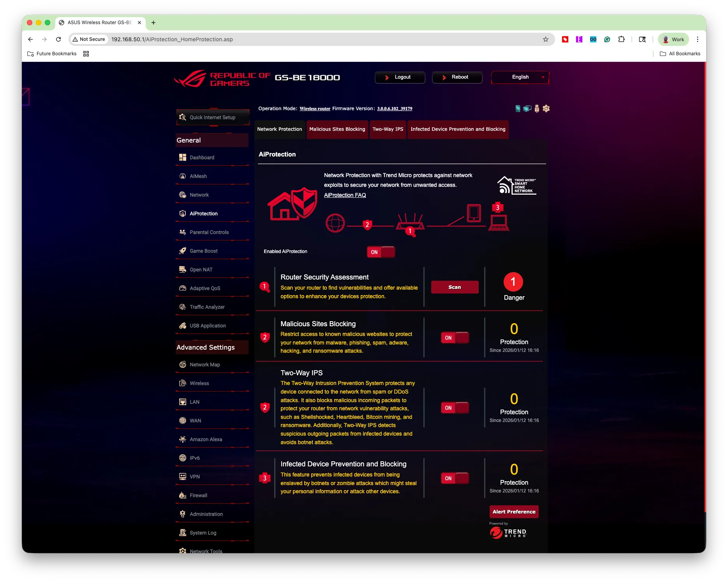Click the Logout button
The height and width of the screenshot is (582, 728).
click(400, 77)
